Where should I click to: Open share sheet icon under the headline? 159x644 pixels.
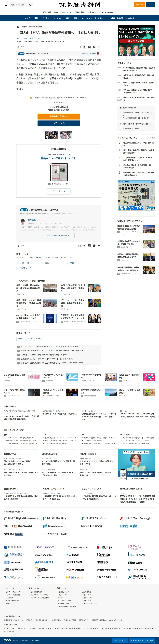click(99, 47)
